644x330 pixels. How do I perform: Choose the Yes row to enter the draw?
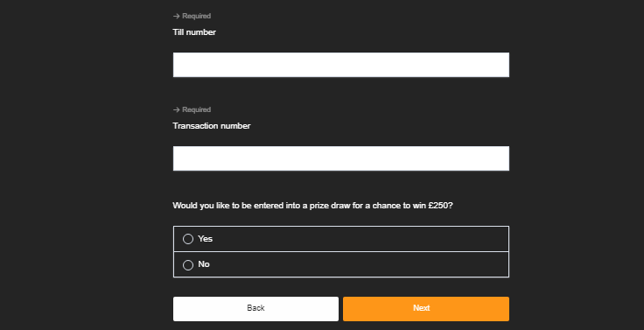(341, 239)
